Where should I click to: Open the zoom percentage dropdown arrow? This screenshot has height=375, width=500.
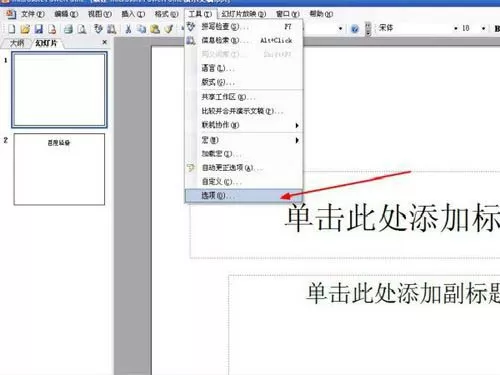(x=340, y=29)
